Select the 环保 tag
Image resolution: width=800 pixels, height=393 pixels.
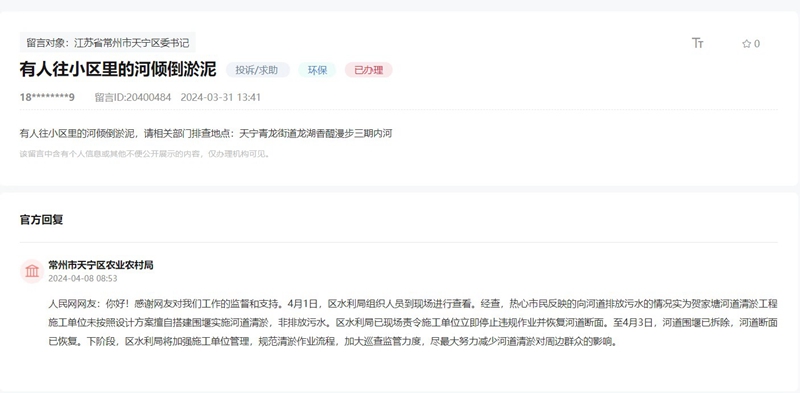point(317,70)
